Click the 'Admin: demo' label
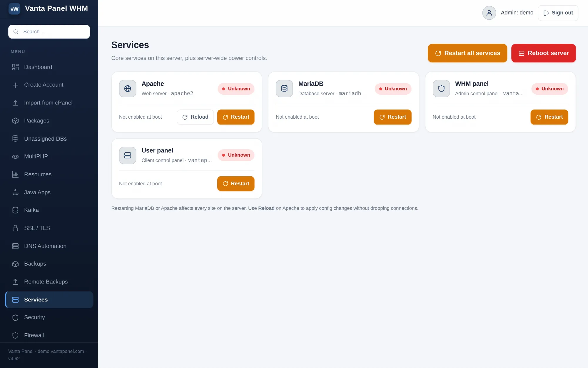 click(517, 13)
